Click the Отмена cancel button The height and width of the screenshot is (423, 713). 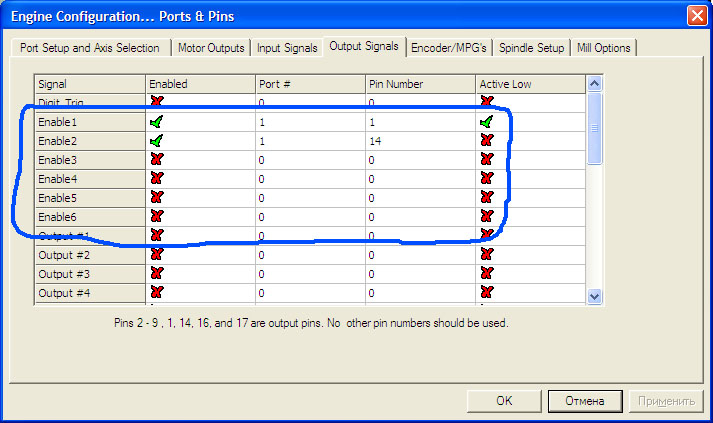coord(585,401)
